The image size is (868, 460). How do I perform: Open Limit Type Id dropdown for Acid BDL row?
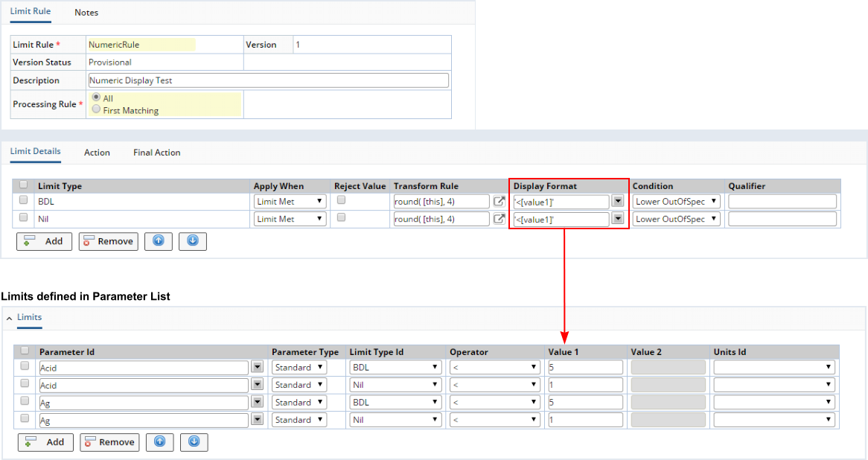coord(395,367)
